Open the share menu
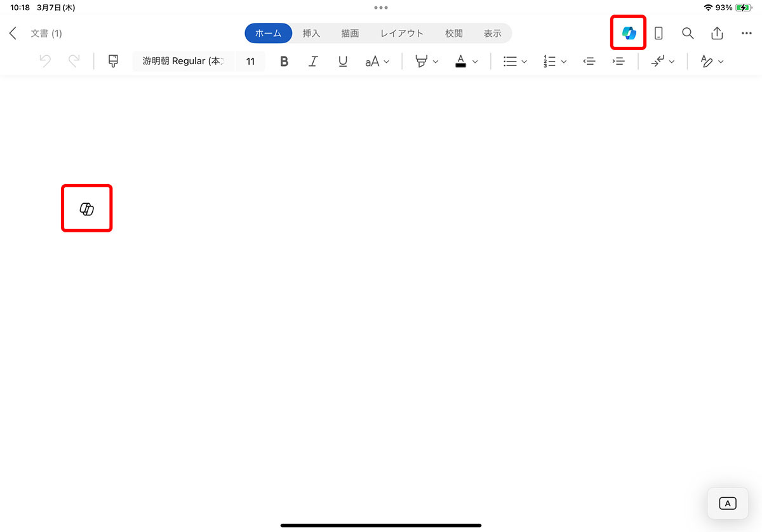This screenshot has height=532, width=762. (x=717, y=33)
